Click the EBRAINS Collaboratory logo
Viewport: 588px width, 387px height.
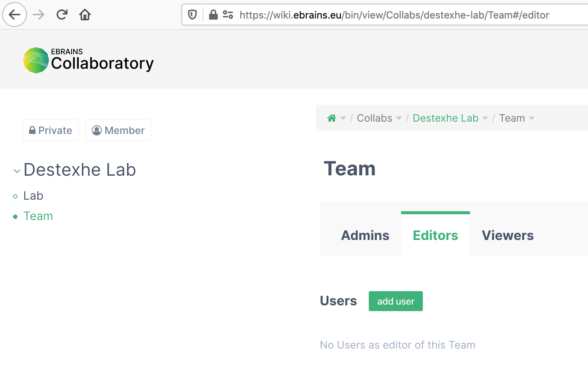(89, 60)
